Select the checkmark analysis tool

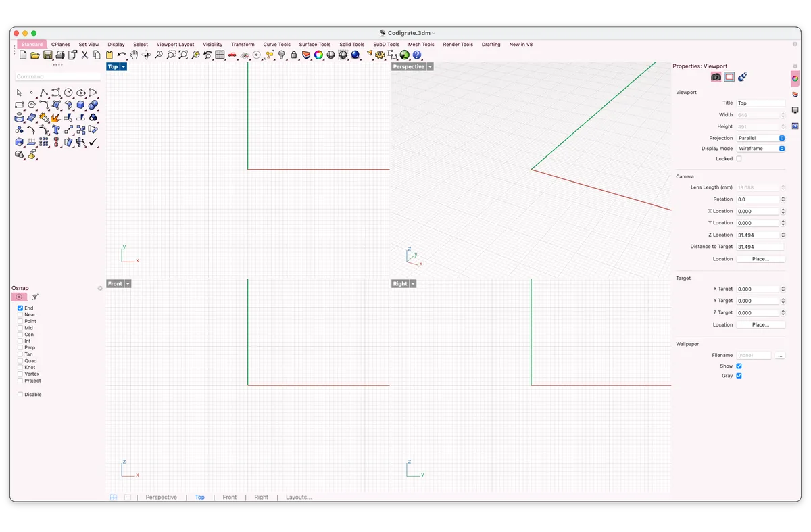[93, 142]
